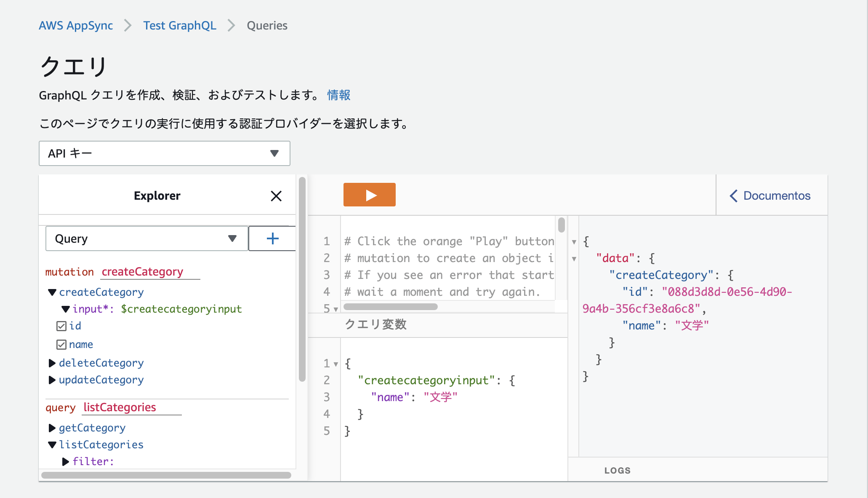Expand the getCategory query node
Viewport: 868px width, 498px height.
tap(52, 428)
